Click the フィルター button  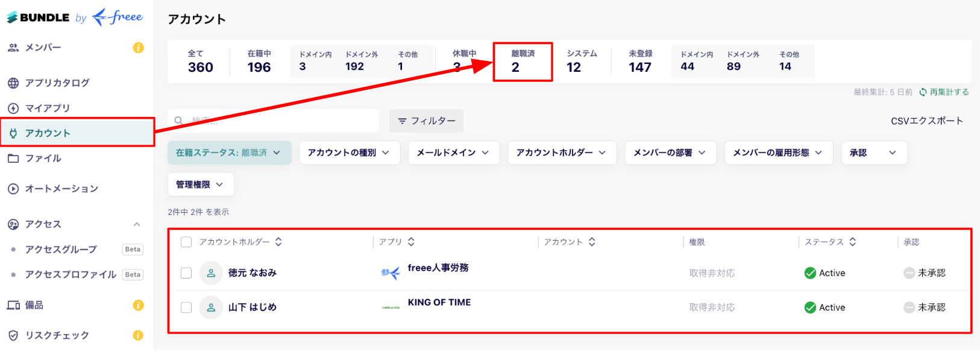click(x=426, y=121)
